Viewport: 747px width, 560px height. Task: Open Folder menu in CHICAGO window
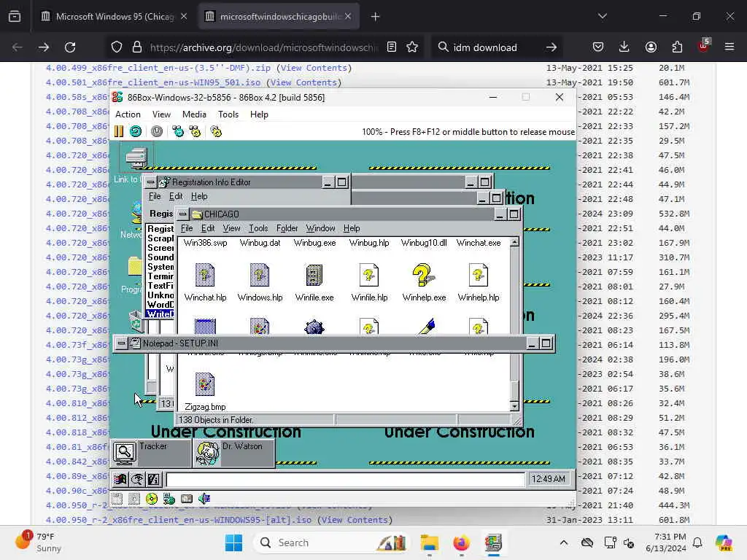click(287, 228)
